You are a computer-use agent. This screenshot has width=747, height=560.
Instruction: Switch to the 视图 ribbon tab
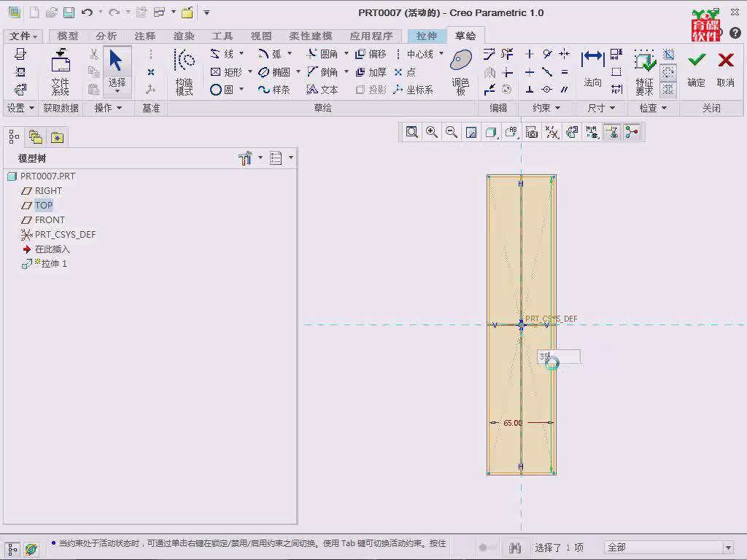(x=260, y=36)
